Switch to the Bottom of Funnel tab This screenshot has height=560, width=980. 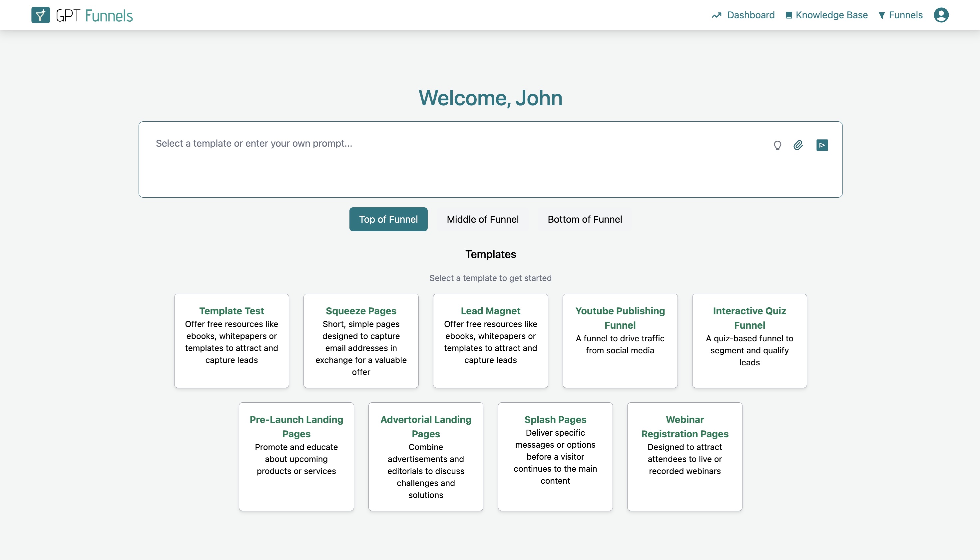tap(585, 219)
